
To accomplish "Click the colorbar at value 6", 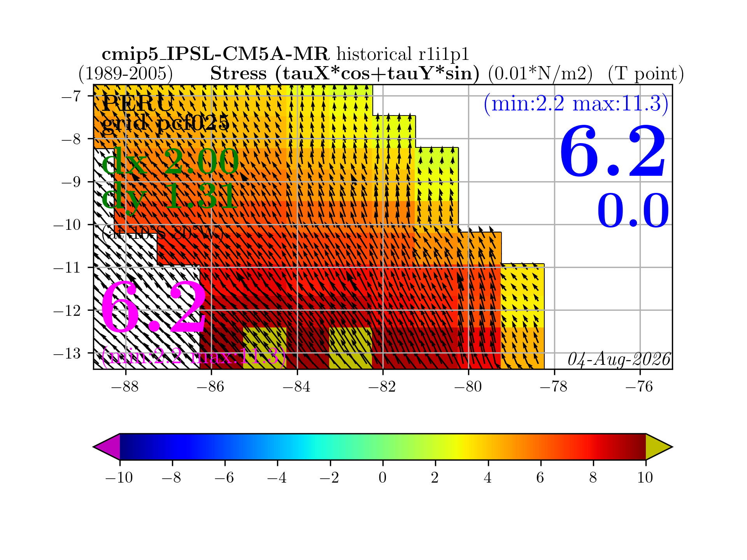I will pos(541,447).
